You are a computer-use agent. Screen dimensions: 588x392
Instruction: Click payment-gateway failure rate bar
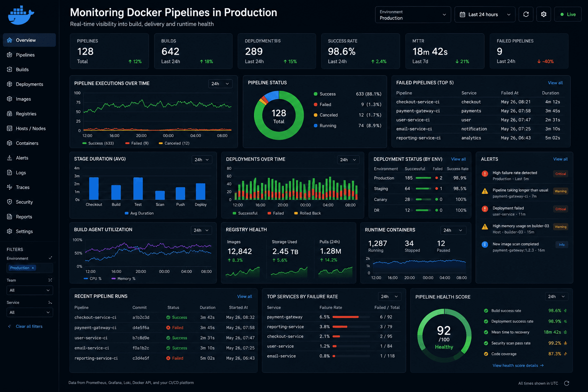point(351,317)
